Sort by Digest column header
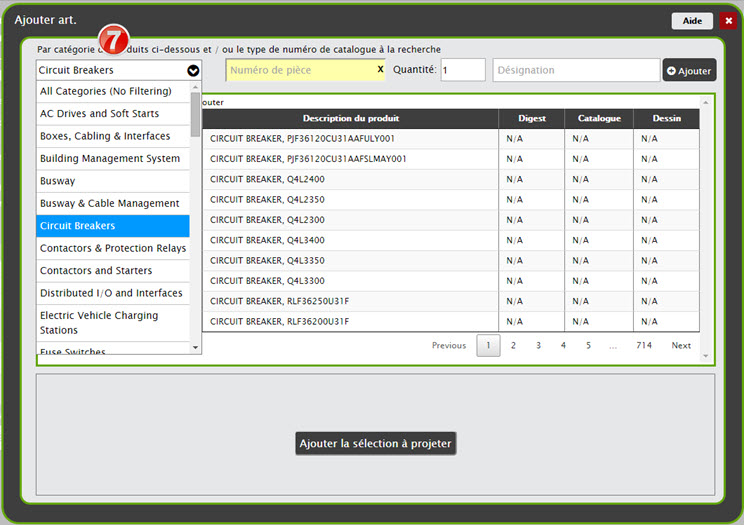 531,119
